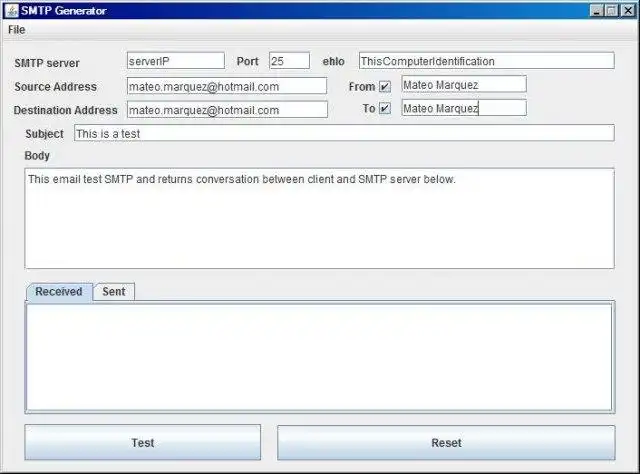This screenshot has height=474, width=640.
Task: Click the 'ehlo' label
Action: click(333, 62)
